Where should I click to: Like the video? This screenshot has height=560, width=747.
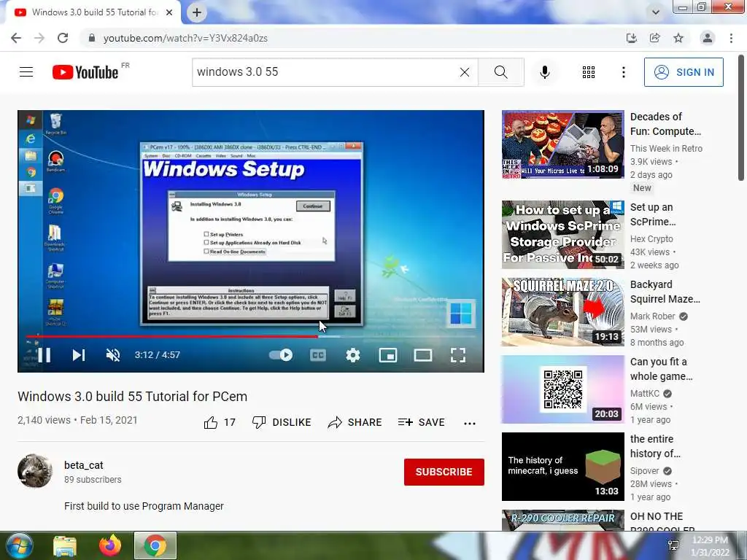[220, 422]
